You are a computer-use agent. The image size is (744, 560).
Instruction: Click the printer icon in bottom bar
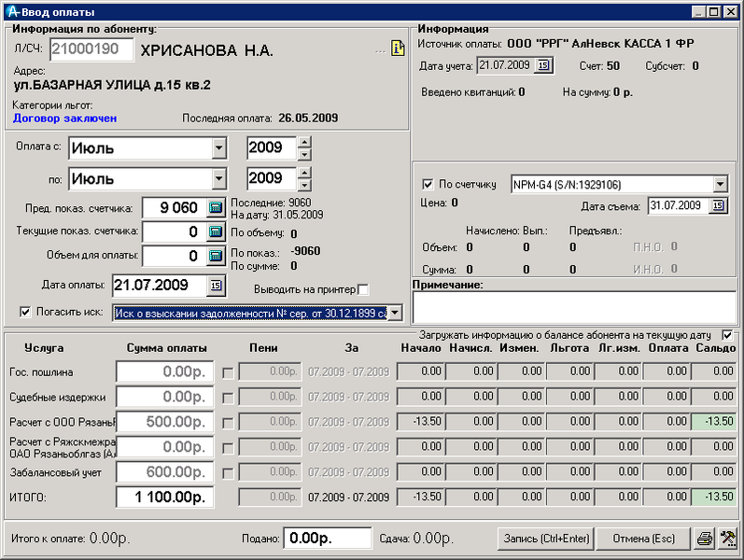coord(705,539)
